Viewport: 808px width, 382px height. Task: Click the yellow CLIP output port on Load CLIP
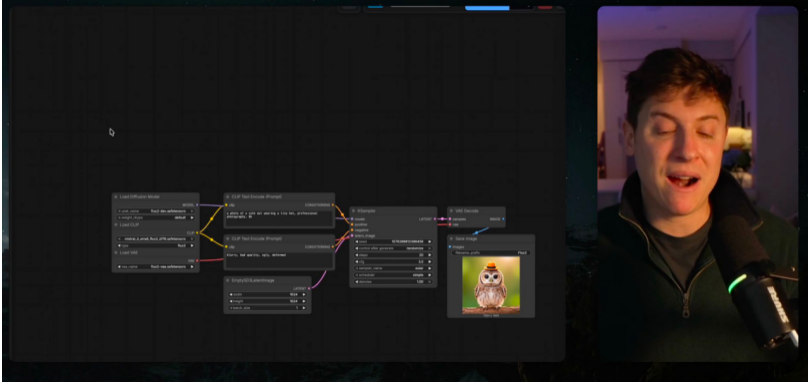coord(197,232)
